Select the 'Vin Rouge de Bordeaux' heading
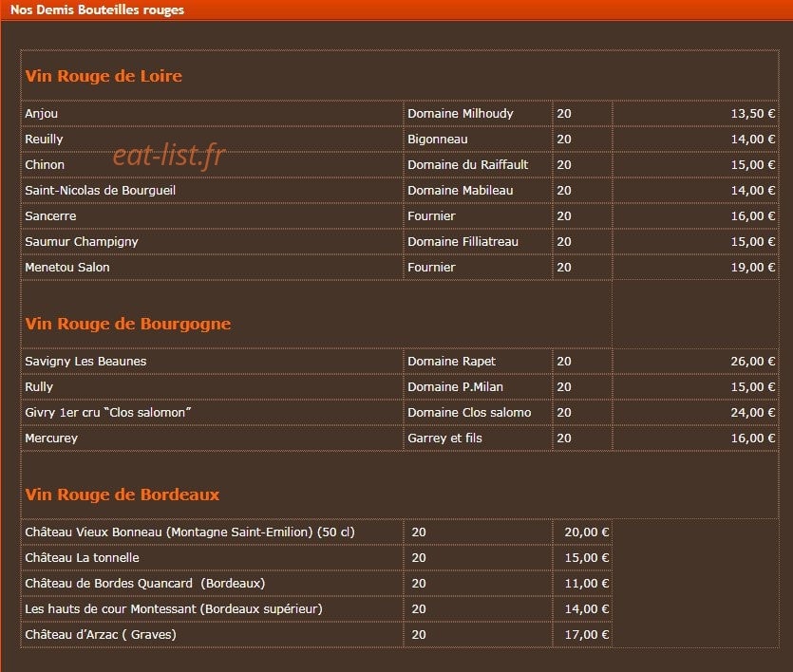 pos(123,495)
